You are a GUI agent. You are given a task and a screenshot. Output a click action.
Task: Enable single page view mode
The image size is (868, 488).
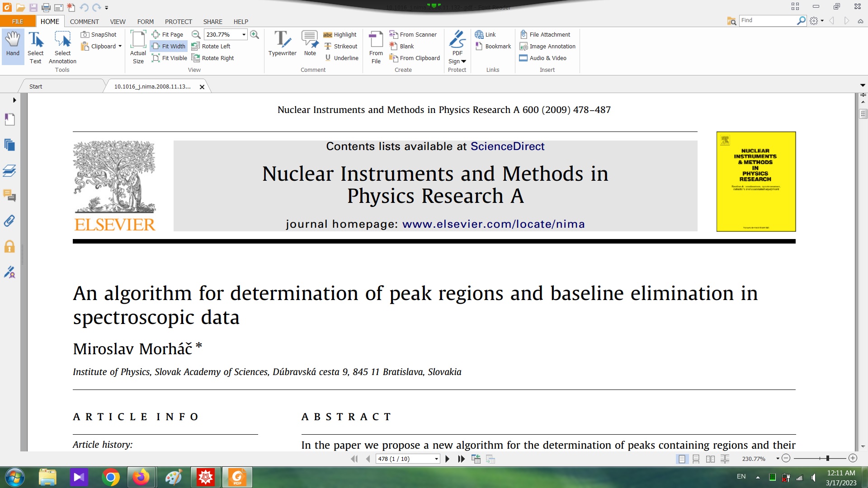coord(682,459)
